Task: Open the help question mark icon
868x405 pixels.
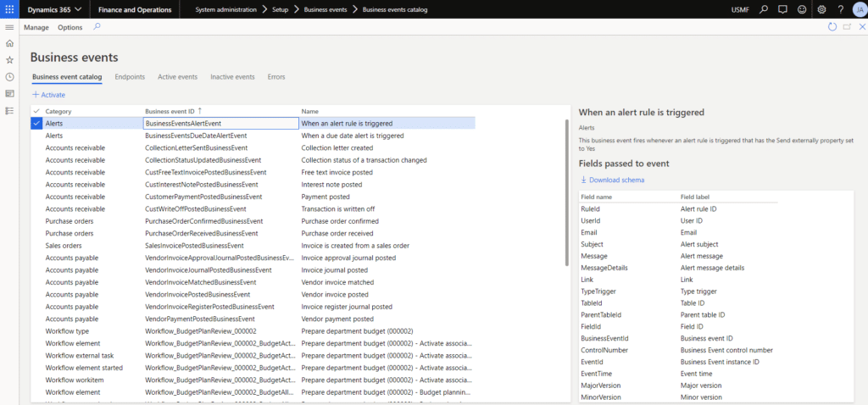Action: coord(841,9)
